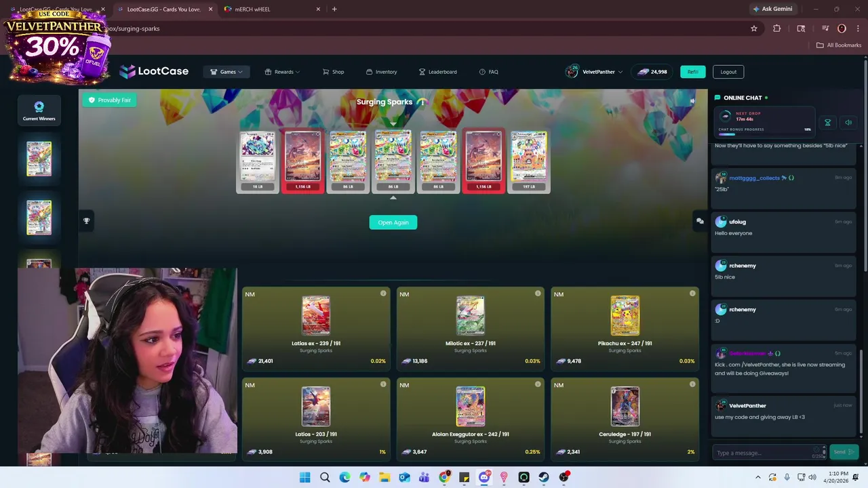Open Chrome three-dot menu
Image resolution: width=868 pixels, height=488 pixels.
coord(858,28)
